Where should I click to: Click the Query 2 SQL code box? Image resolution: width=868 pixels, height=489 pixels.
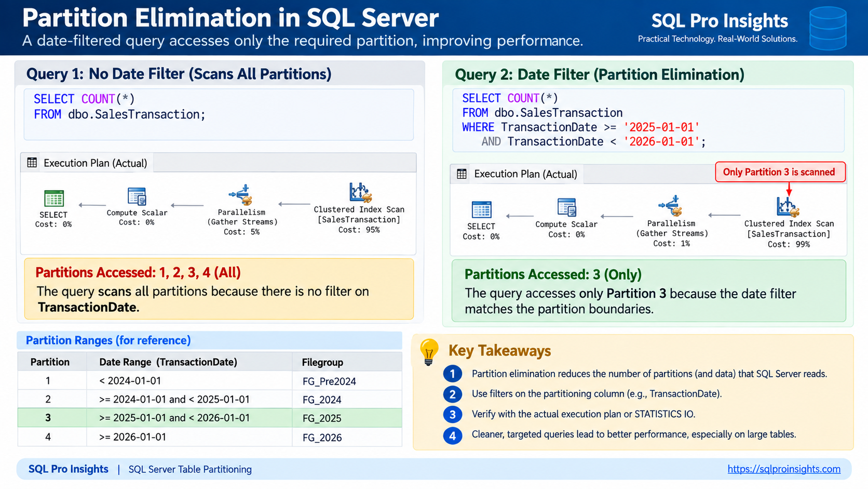tap(648, 120)
